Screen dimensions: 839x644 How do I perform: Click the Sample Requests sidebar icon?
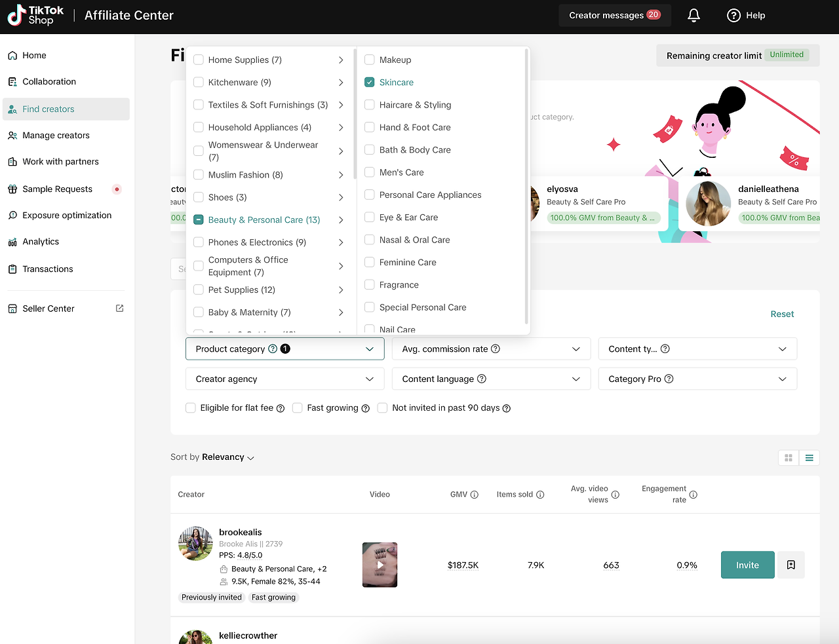click(x=12, y=189)
